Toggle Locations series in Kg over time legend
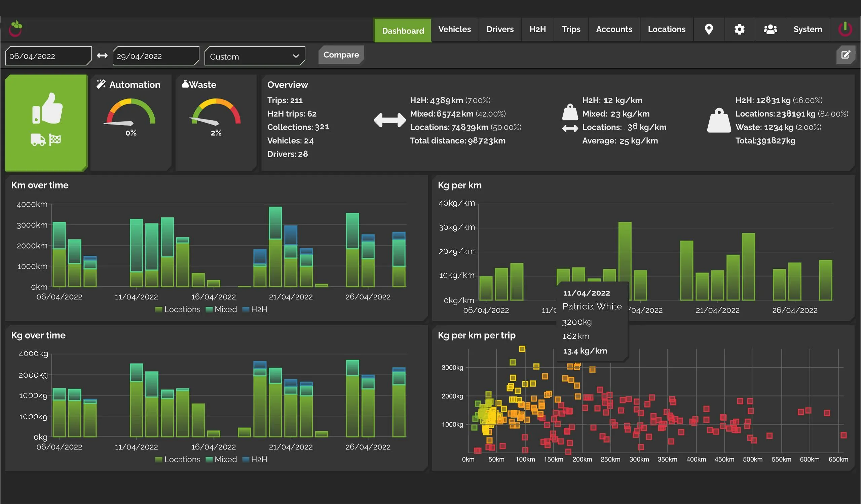 coord(178,460)
